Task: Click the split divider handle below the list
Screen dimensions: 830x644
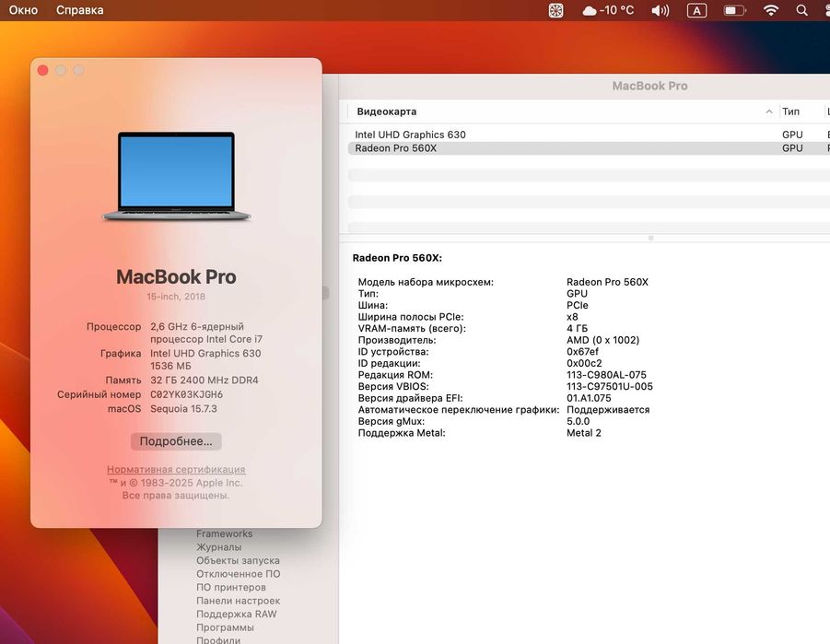Action: tap(651, 239)
